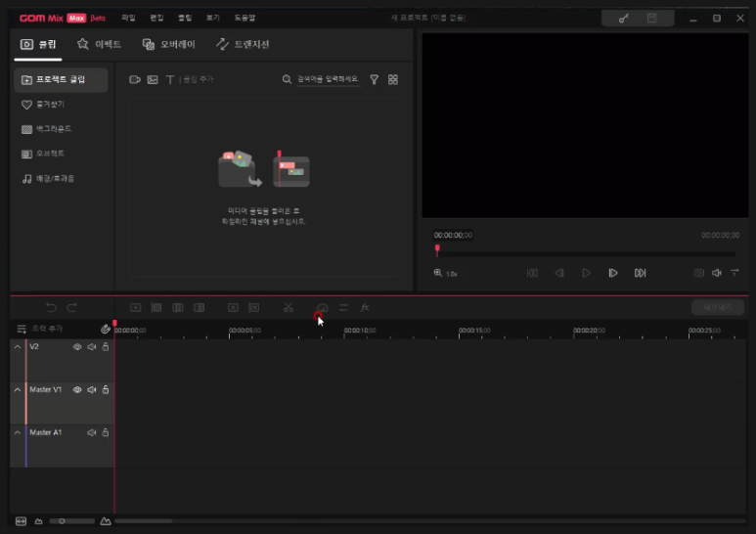Add an image clip icon
This screenshot has height=534, width=756.
click(x=153, y=79)
